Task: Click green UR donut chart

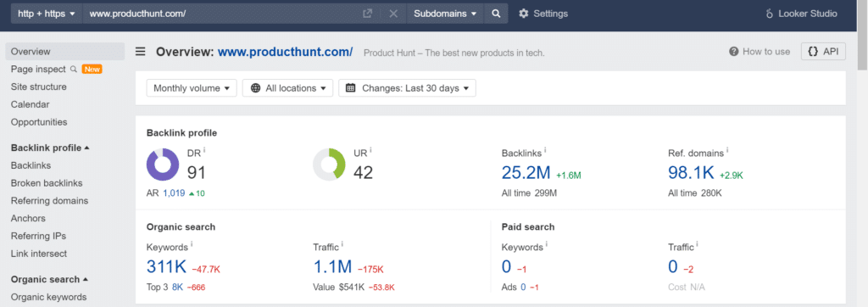Action: 330,165
